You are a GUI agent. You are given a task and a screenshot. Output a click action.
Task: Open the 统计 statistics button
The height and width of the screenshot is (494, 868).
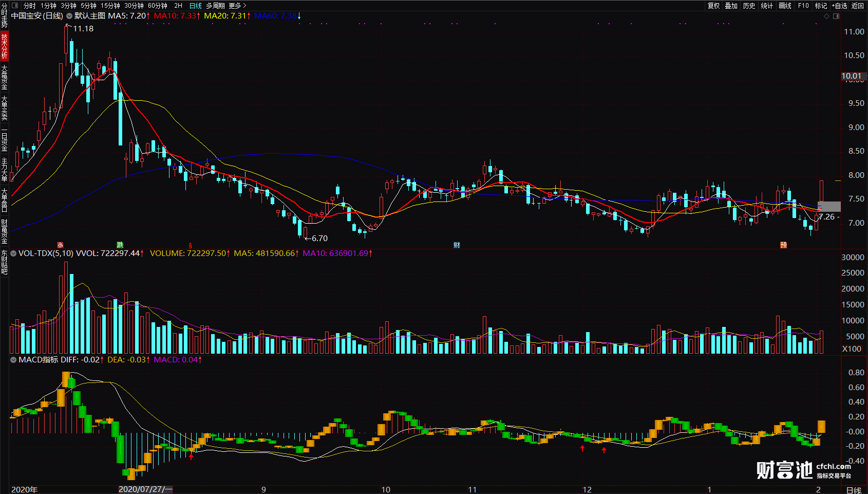coord(767,6)
